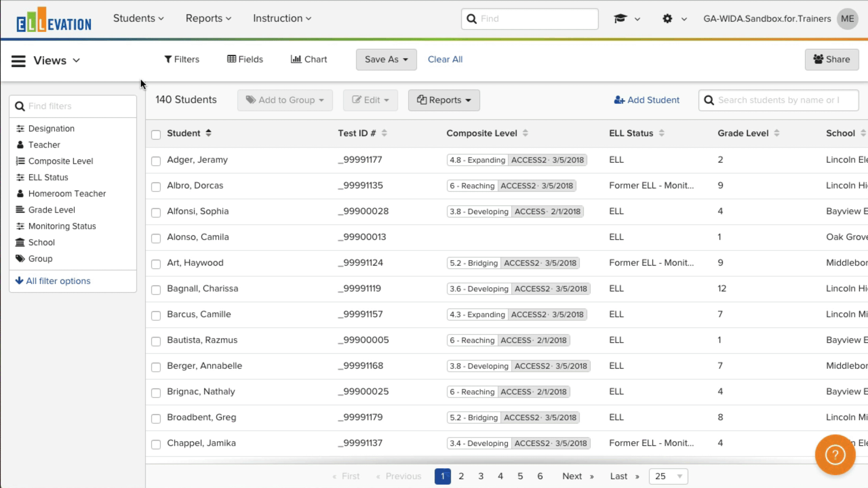868x488 pixels.
Task: Open student Bautista, Razmus
Action: coord(202,340)
